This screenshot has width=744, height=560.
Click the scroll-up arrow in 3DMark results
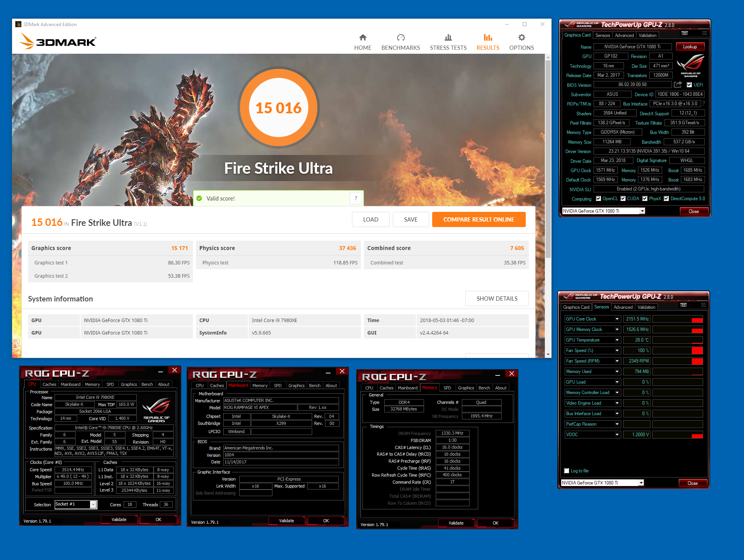tap(548, 57)
